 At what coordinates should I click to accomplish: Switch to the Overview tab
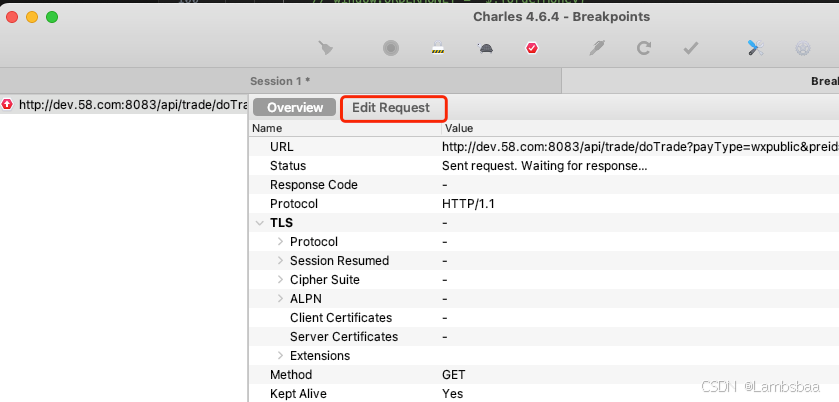click(295, 108)
